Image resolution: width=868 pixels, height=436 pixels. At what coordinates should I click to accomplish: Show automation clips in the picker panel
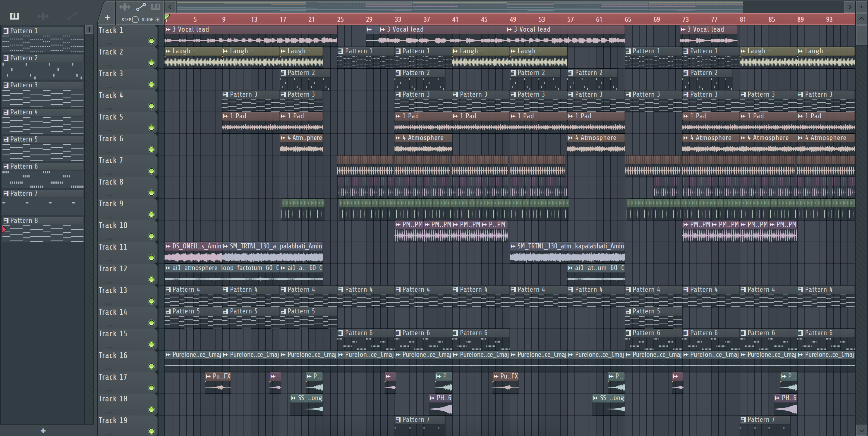tap(72, 16)
